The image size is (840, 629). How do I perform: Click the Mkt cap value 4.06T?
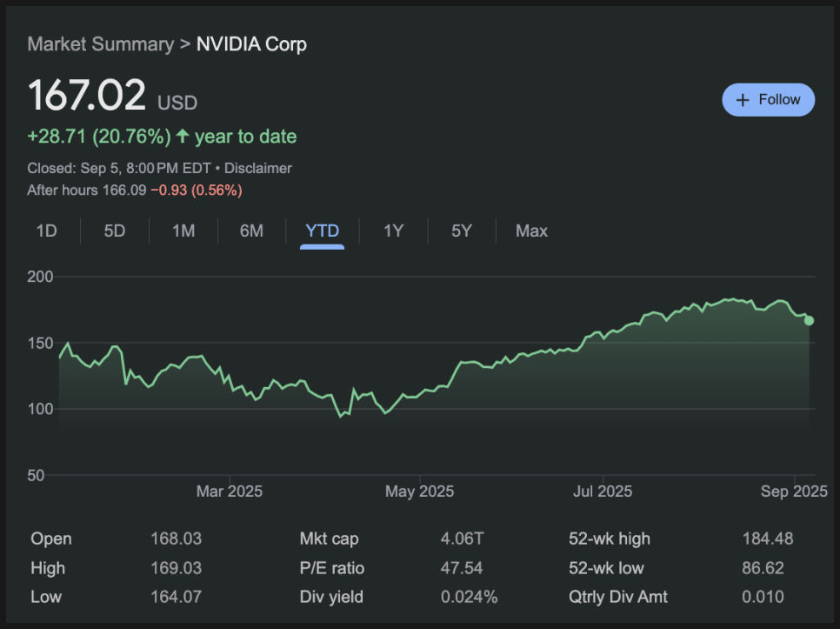pos(463,539)
